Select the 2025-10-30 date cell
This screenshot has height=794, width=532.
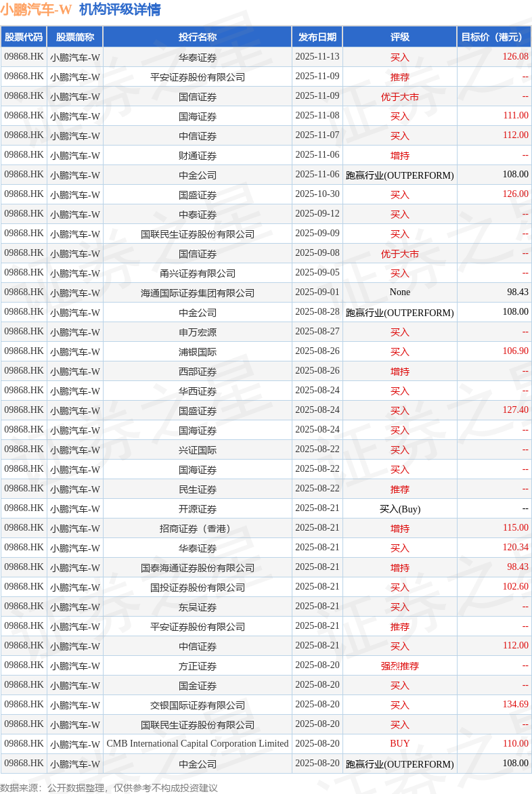(x=317, y=194)
